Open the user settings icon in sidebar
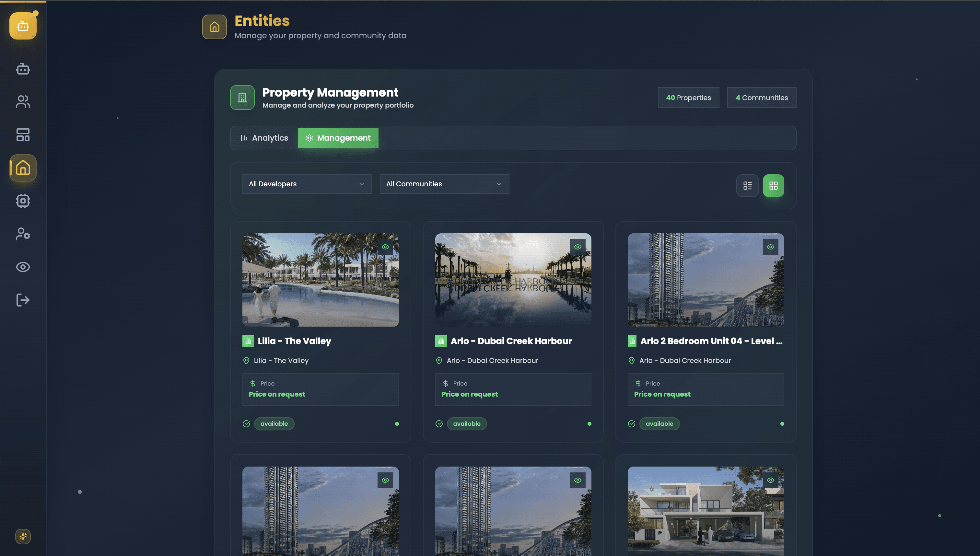 coord(23,234)
